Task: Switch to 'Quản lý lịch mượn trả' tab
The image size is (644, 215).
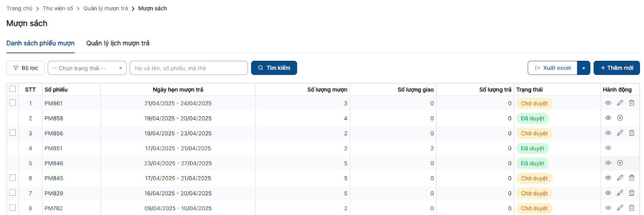Action: [118, 43]
